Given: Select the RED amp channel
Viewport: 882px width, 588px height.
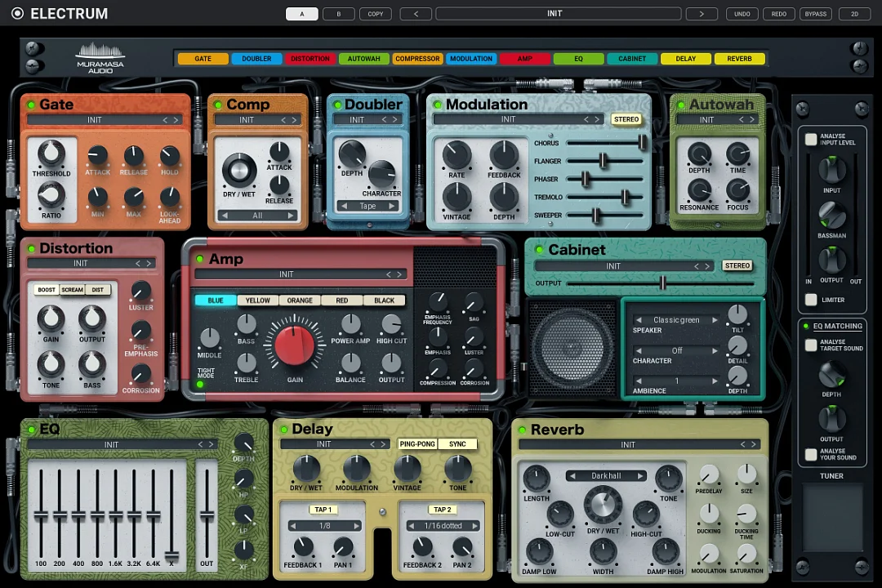Looking at the screenshot, I should click(341, 300).
